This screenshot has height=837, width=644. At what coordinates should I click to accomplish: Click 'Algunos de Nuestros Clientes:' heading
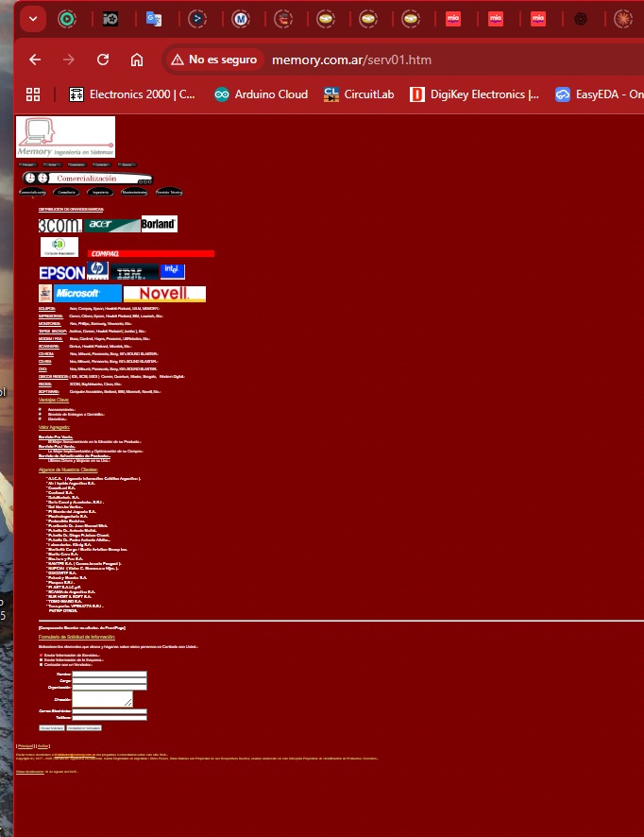point(68,470)
